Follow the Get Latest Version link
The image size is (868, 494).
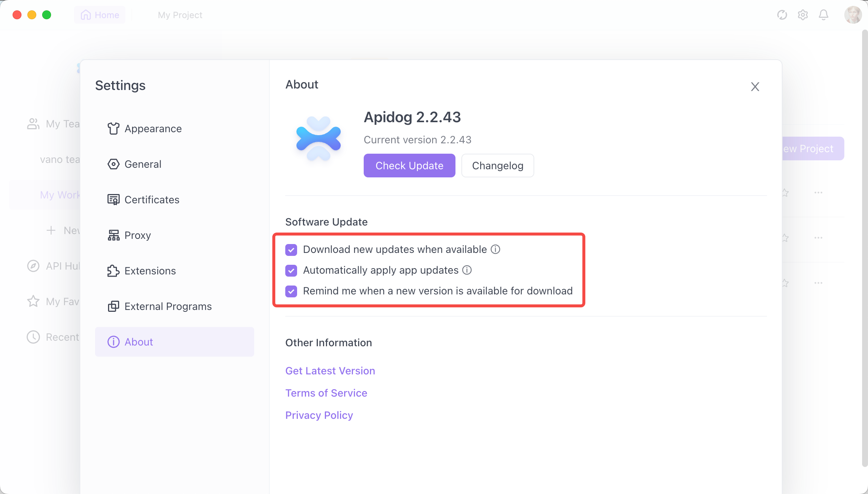click(x=330, y=371)
